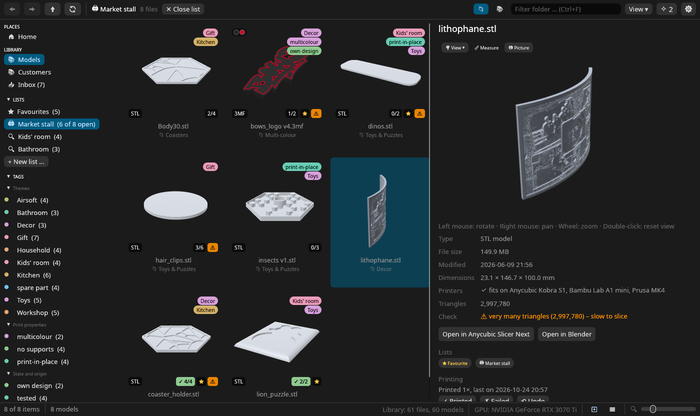This screenshot has height=416, width=700.
Task: Click the warning icon on bows_logo v4.3mf
Action: 316,113
